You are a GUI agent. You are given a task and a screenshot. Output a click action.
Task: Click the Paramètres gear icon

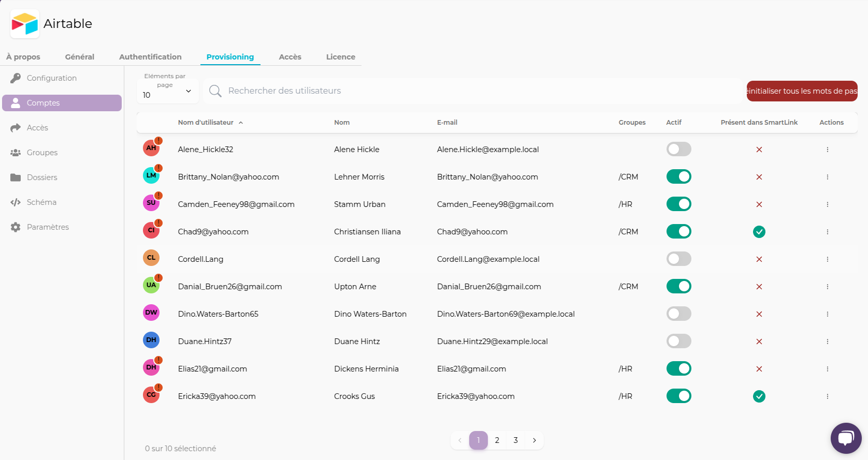16,227
